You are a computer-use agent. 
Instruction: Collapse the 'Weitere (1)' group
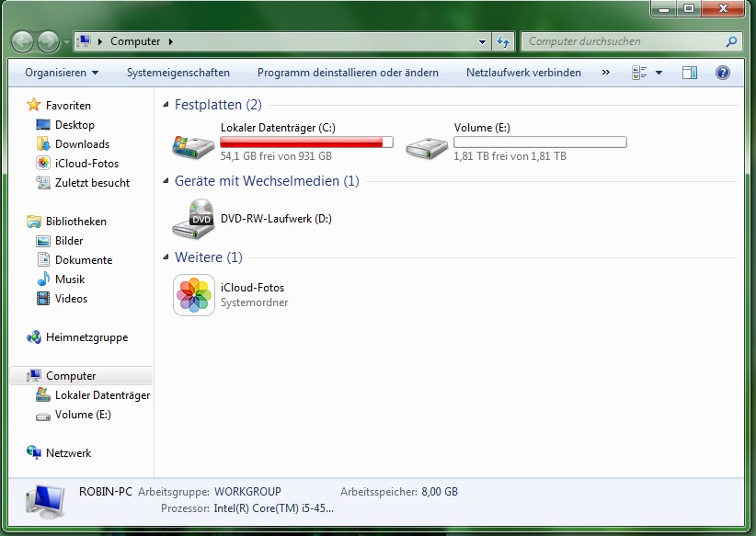tap(166, 257)
